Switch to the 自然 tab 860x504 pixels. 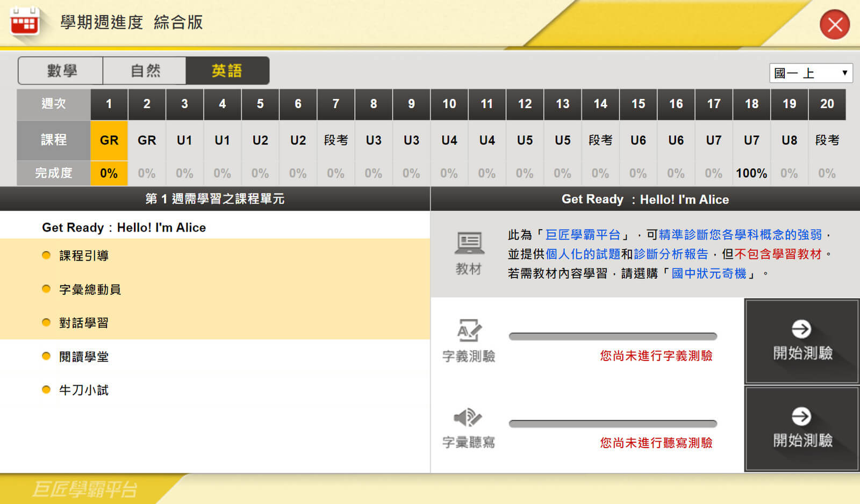pos(145,70)
